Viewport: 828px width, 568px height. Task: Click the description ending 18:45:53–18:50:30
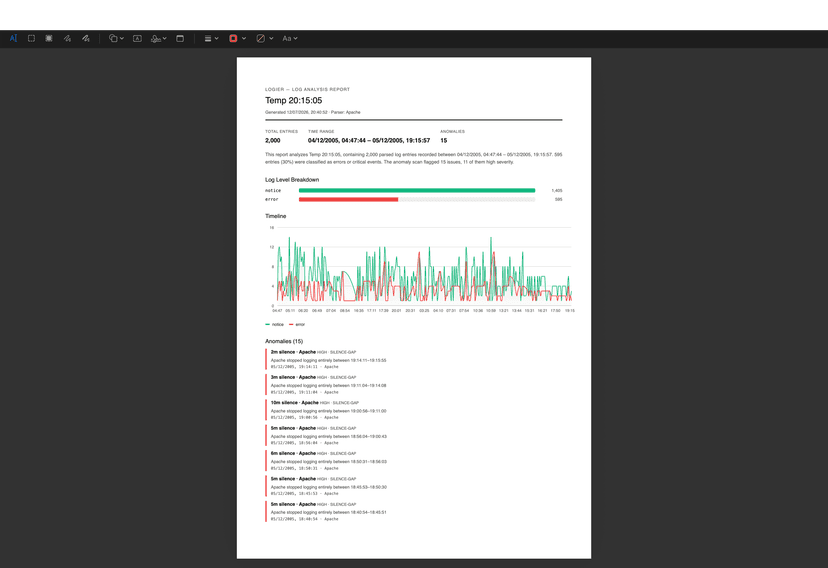pyautogui.click(x=328, y=487)
